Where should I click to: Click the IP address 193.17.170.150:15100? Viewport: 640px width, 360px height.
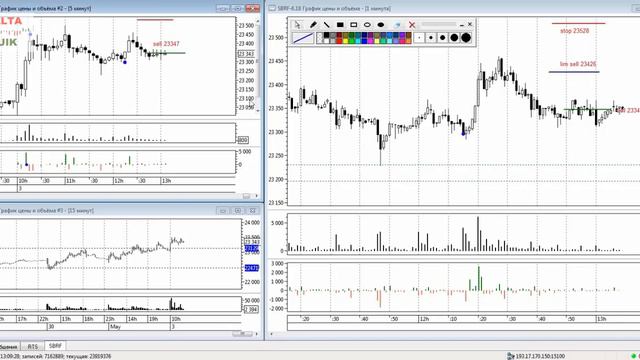click(540, 356)
